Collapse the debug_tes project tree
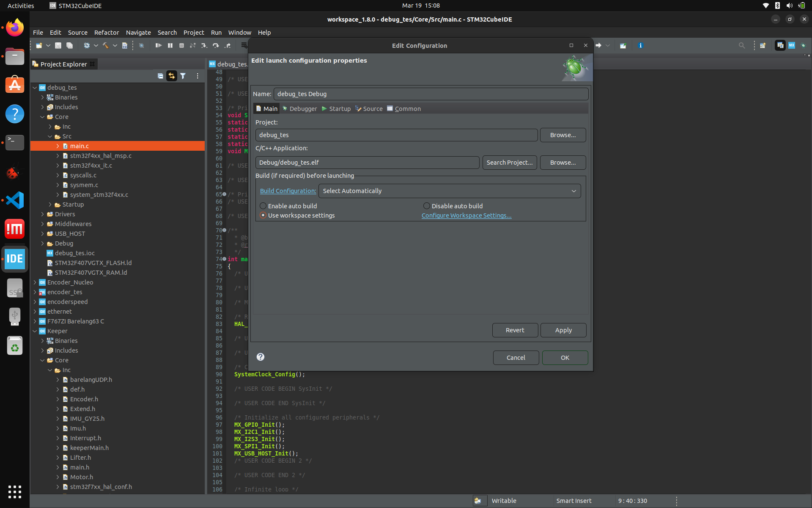This screenshot has width=812, height=508. click(x=35, y=88)
